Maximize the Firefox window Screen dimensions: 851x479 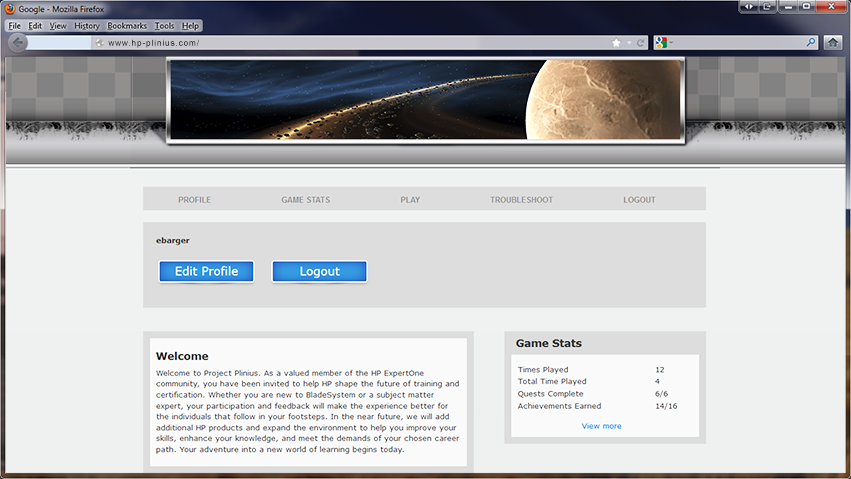806,7
